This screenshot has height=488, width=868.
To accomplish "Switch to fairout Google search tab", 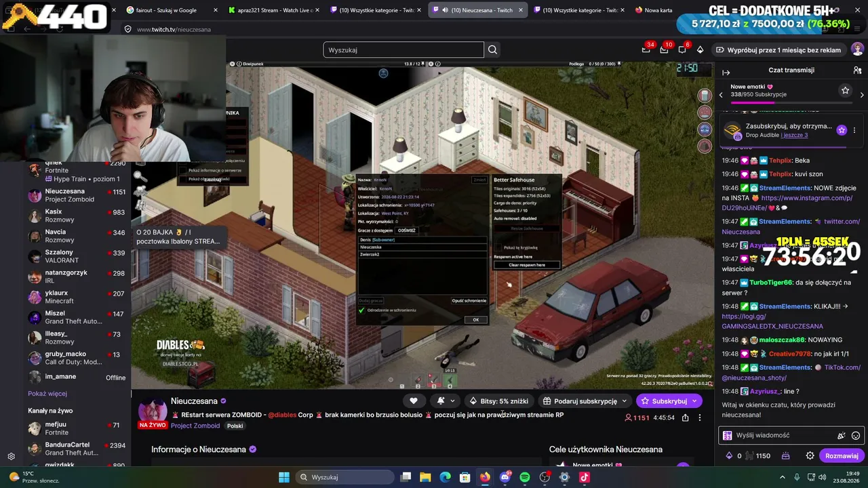I will 170,10.
